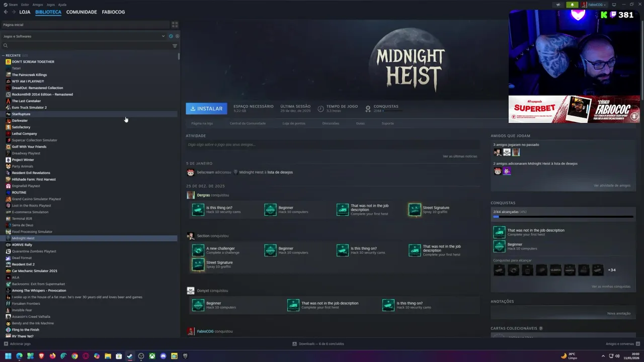The width and height of the screenshot is (644, 362).
Task: Open Xbox app from taskbar
Action: [x=152, y=356]
